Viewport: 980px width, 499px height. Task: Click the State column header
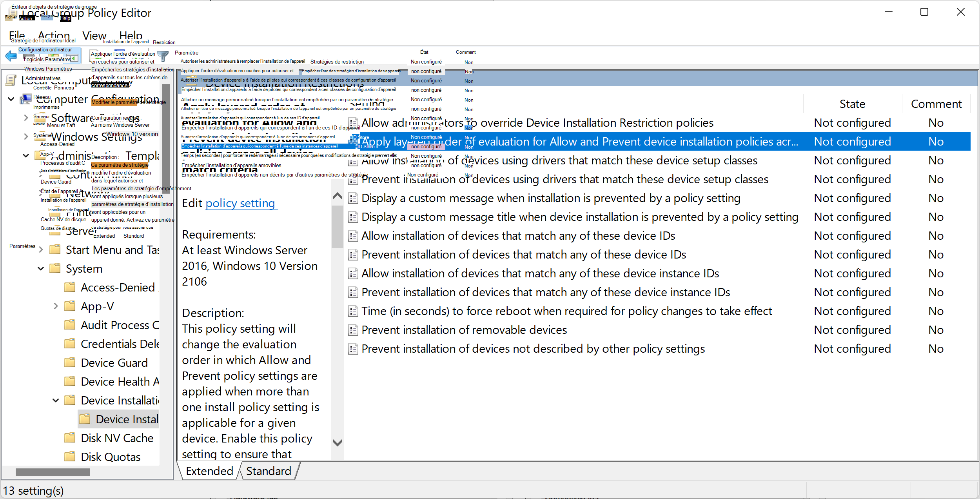(x=852, y=104)
